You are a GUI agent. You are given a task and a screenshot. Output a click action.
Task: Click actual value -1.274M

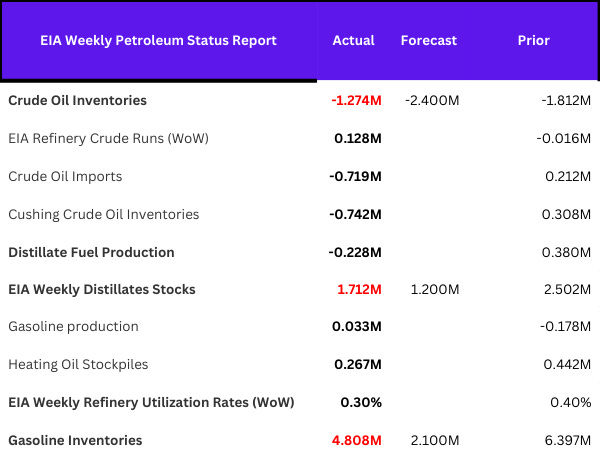[x=356, y=100]
